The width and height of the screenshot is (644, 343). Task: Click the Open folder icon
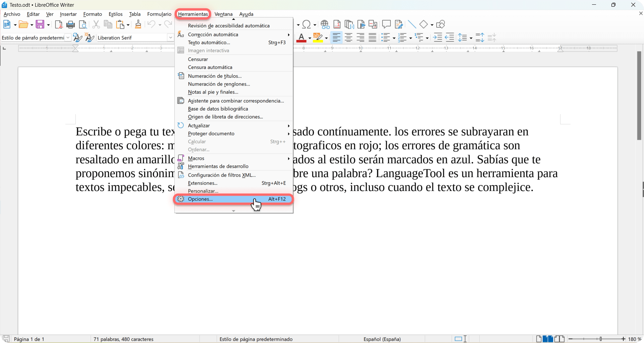click(23, 24)
